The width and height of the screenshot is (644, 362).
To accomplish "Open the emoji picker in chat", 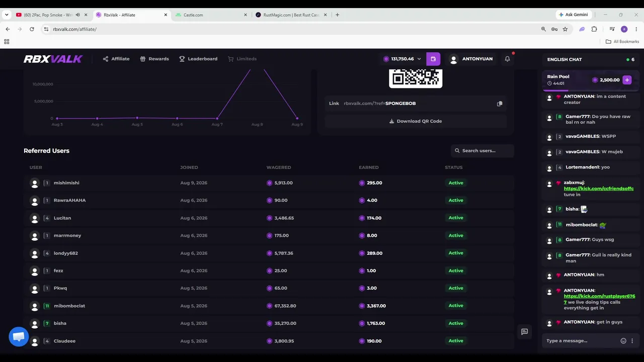I will (x=623, y=341).
